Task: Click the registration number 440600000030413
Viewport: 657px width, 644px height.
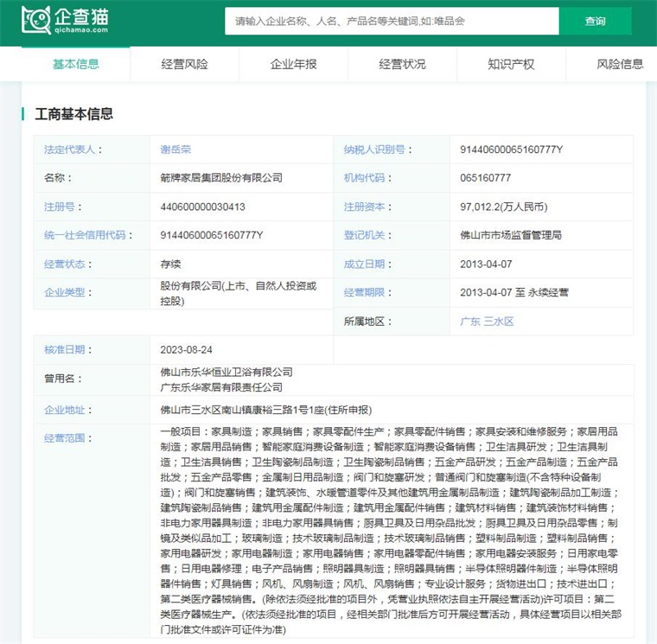Action: click(202, 207)
